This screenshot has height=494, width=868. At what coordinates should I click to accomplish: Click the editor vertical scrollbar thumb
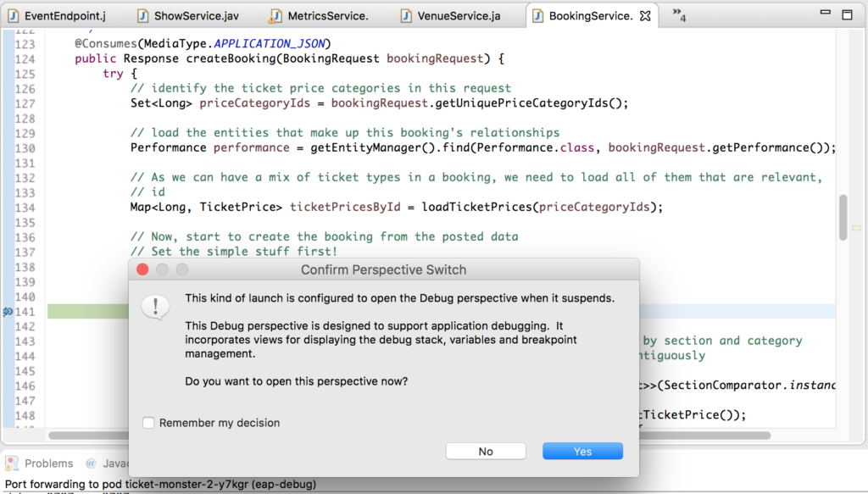click(x=843, y=216)
